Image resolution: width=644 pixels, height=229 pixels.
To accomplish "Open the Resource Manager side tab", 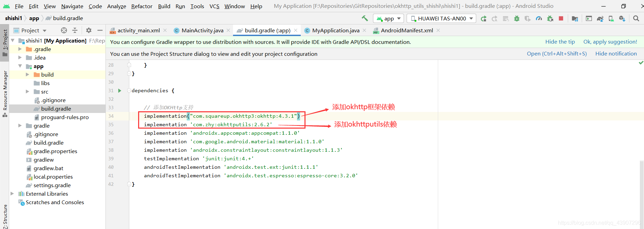I will pos(5,94).
